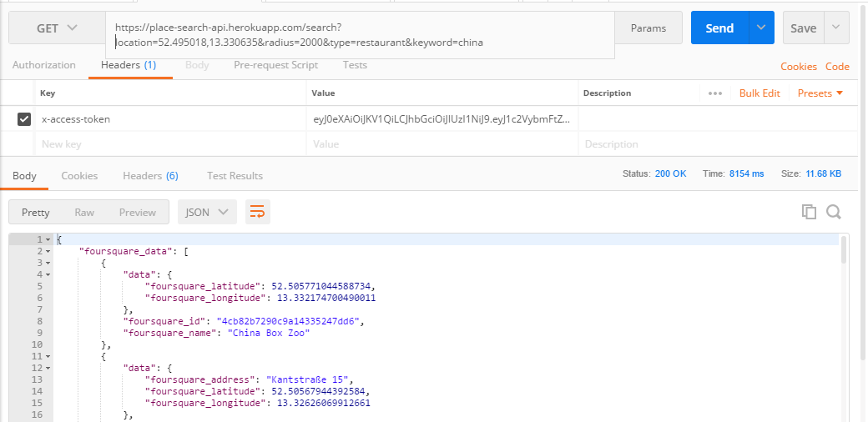Select the response Body tab
Screen dimensions: 868x422
[24, 176]
